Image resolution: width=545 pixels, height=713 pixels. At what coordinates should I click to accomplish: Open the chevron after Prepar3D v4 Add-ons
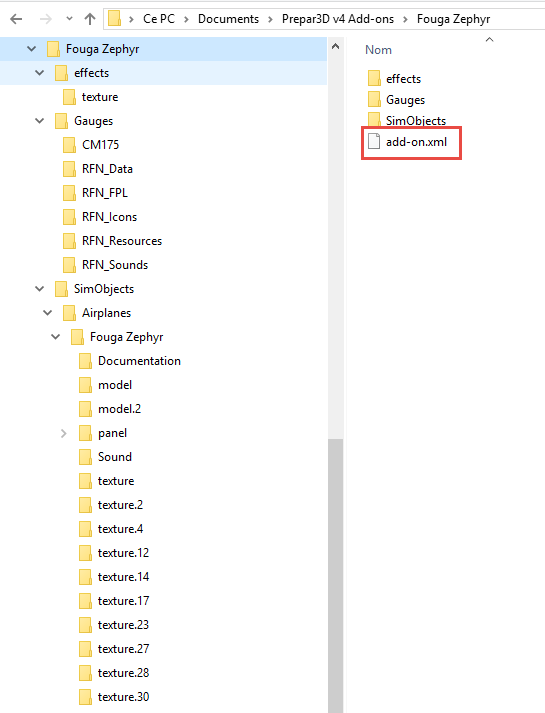(x=405, y=20)
